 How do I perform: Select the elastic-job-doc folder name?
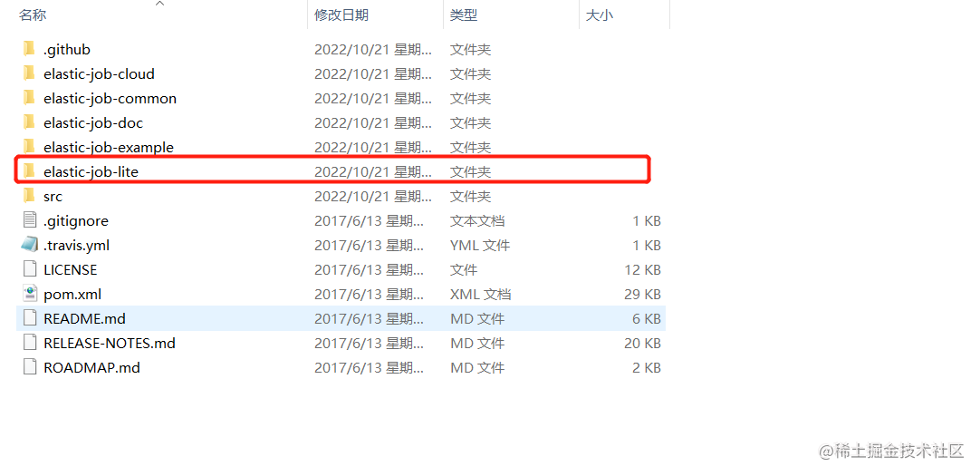click(93, 122)
